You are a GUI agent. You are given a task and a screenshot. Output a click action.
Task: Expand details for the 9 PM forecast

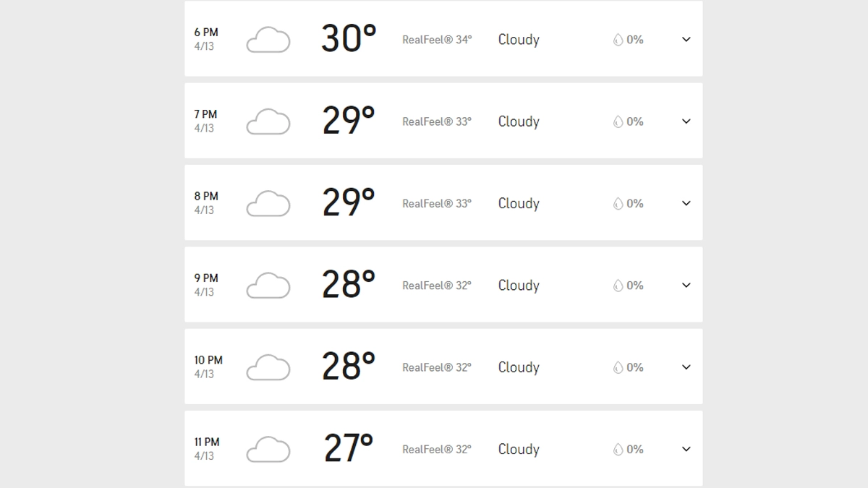click(x=686, y=285)
